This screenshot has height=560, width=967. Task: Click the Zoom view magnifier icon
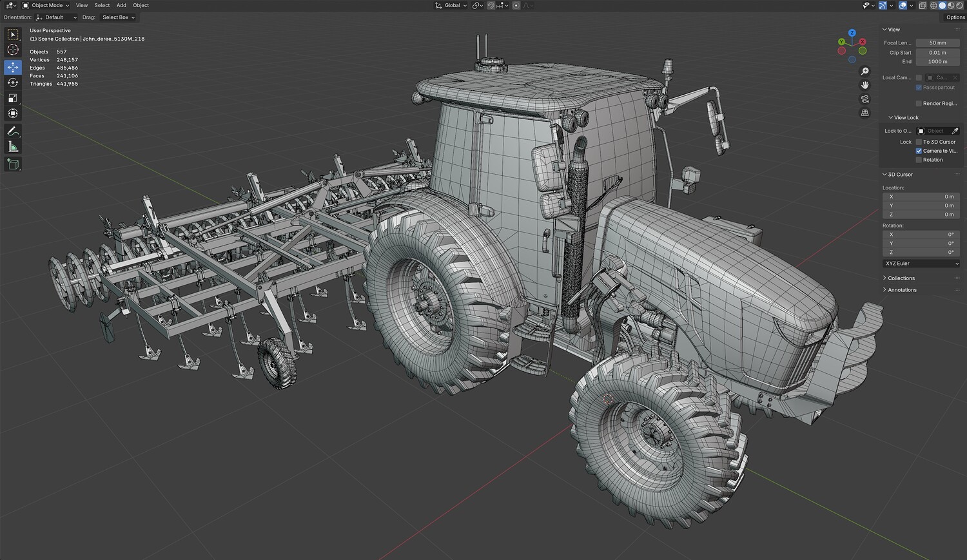pos(865,72)
